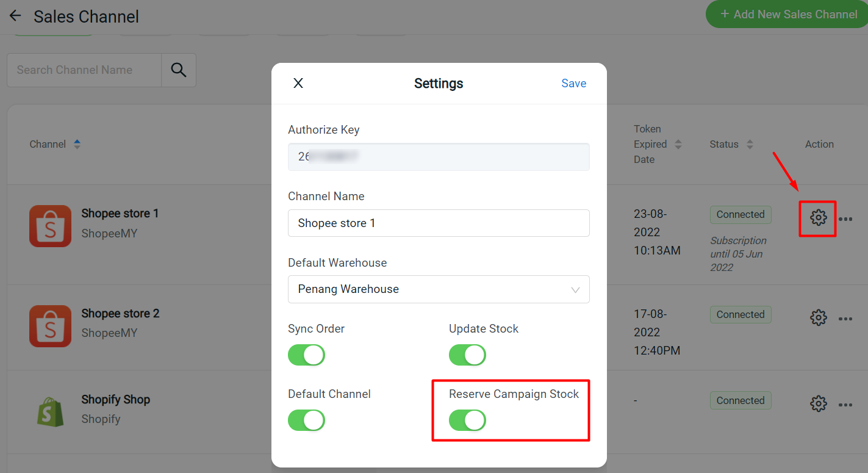Image resolution: width=868 pixels, height=473 pixels.
Task: Sort by Token Expired Date column
Action: [678, 145]
